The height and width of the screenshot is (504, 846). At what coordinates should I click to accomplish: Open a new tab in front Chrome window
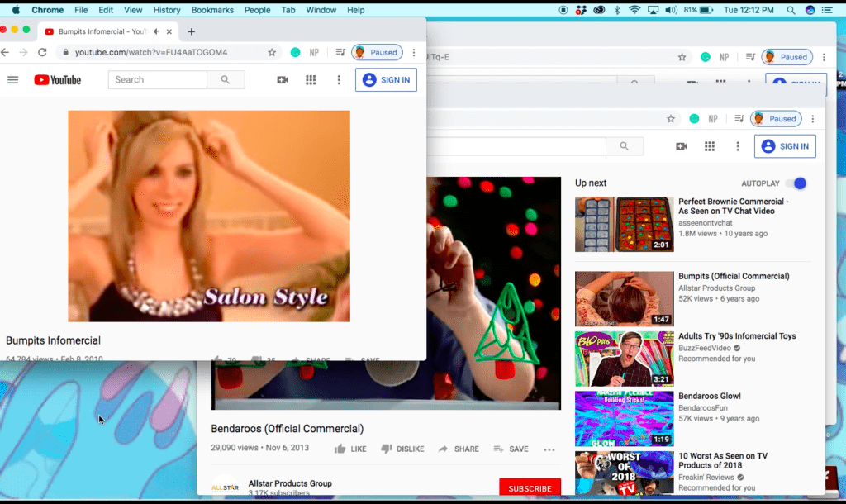pyautogui.click(x=191, y=31)
